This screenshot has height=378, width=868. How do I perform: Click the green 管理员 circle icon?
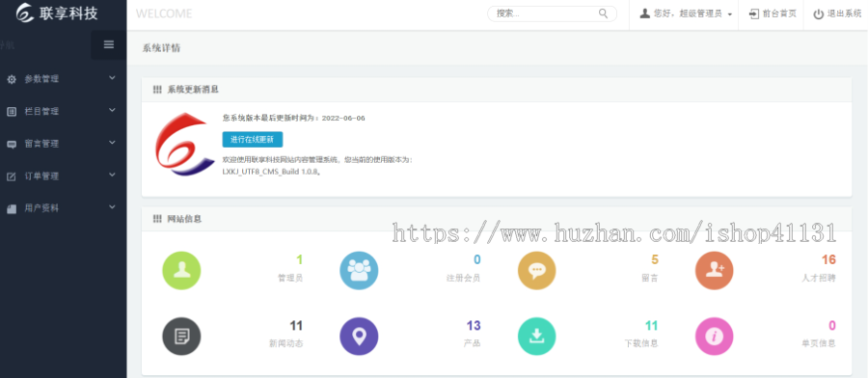[x=181, y=271]
